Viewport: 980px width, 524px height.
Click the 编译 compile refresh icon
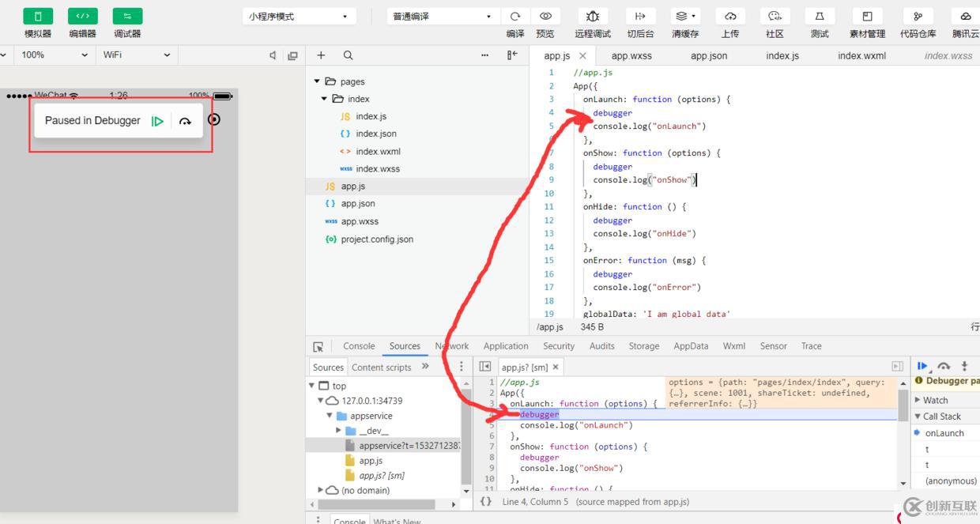point(515,16)
